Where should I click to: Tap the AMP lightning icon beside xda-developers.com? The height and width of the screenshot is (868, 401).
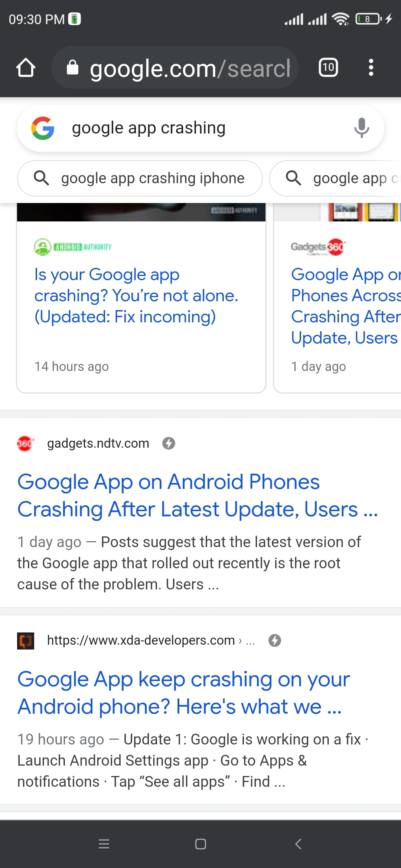[x=275, y=640]
